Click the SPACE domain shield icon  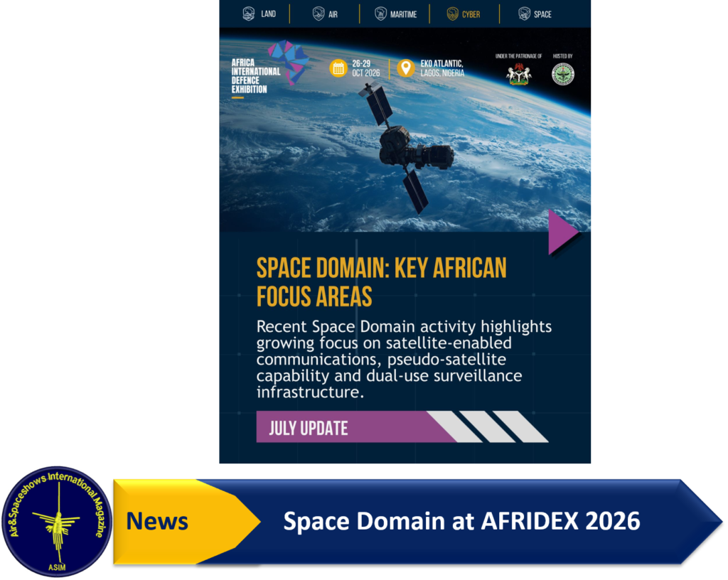pyautogui.click(x=524, y=14)
